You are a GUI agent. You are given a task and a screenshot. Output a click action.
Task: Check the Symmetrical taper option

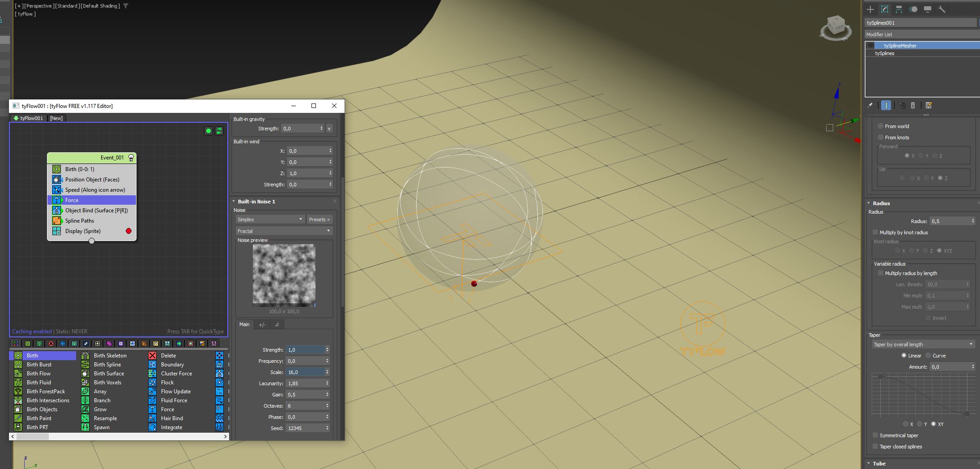point(876,435)
